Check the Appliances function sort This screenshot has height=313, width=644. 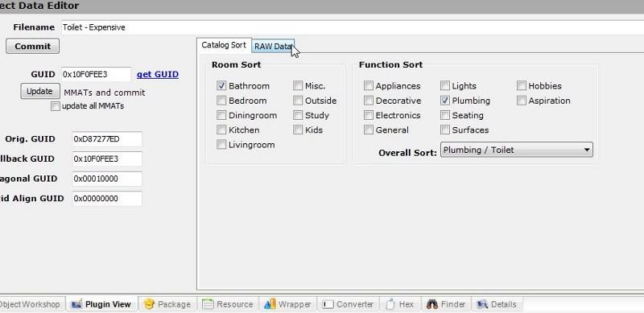[x=369, y=85]
